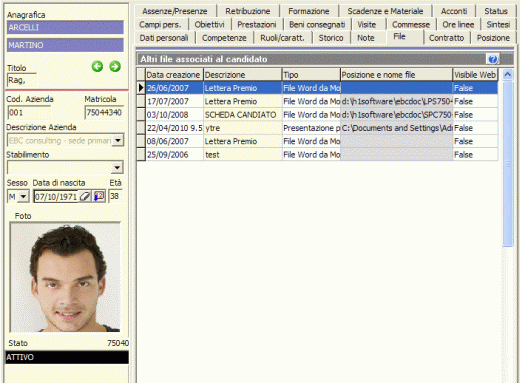Image resolution: width=520 pixels, height=383 pixels.
Task: Switch to Sintesi tab
Action: click(x=498, y=25)
